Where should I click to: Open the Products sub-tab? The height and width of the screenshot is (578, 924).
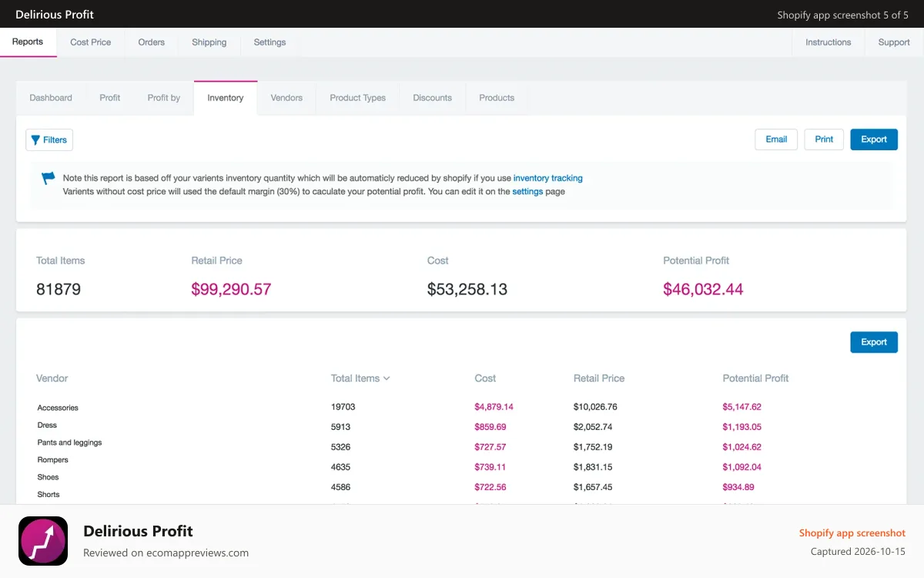pos(497,98)
